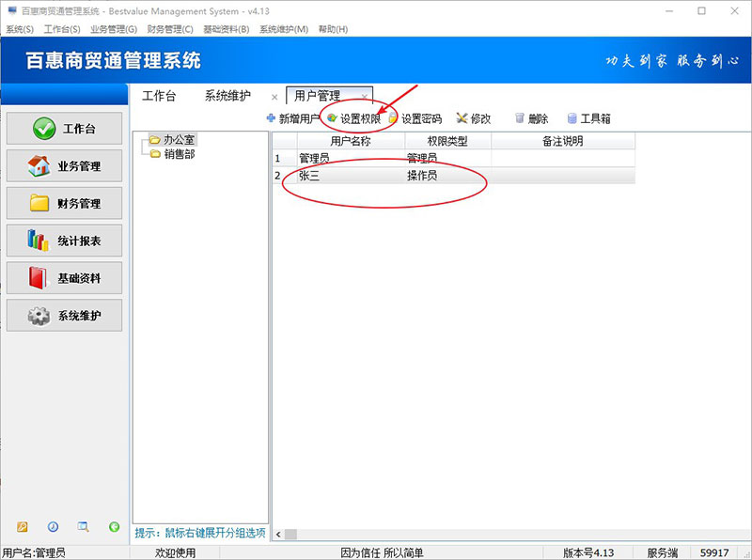Viewport: 752px width, 560px height.
Task: Click the key icon in the sidebar footer
Action: pyautogui.click(x=22, y=527)
